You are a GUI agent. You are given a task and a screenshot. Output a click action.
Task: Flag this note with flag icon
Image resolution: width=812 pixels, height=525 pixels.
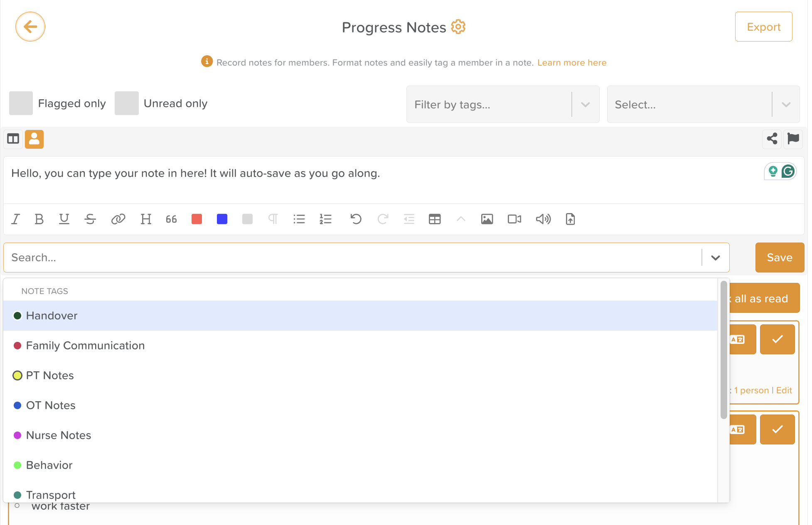793,139
